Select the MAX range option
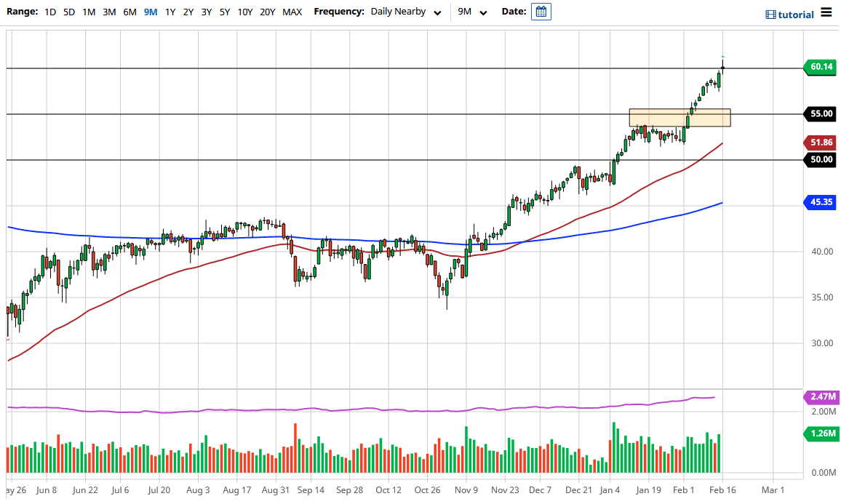The width and height of the screenshot is (841, 504). pyautogui.click(x=292, y=12)
